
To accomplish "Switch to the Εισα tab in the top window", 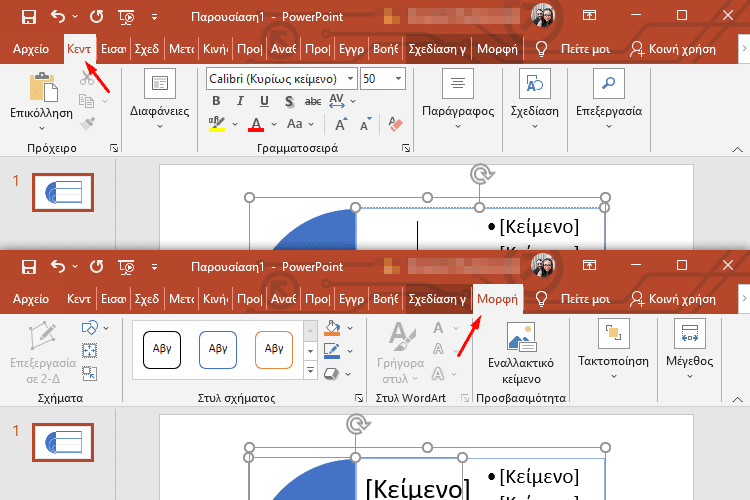I will [x=113, y=49].
